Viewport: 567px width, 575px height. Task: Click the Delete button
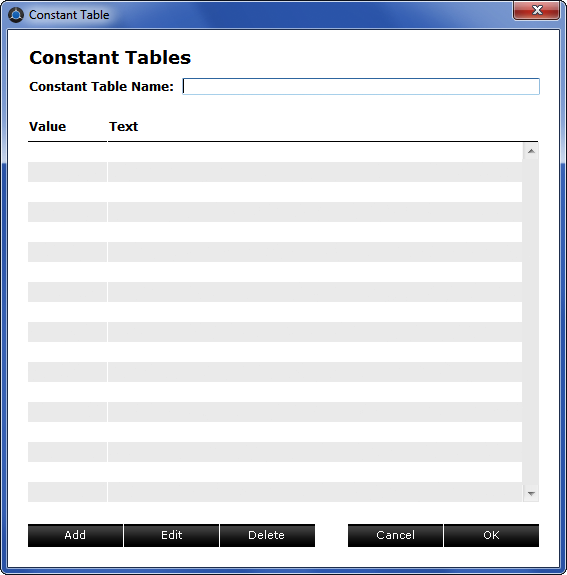(267, 535)
